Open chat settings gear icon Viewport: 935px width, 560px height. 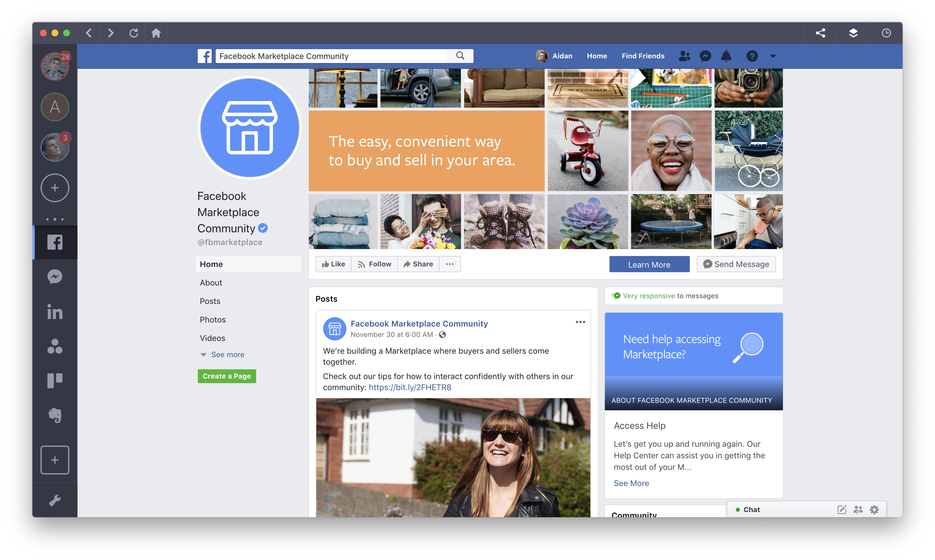point(874,509)
